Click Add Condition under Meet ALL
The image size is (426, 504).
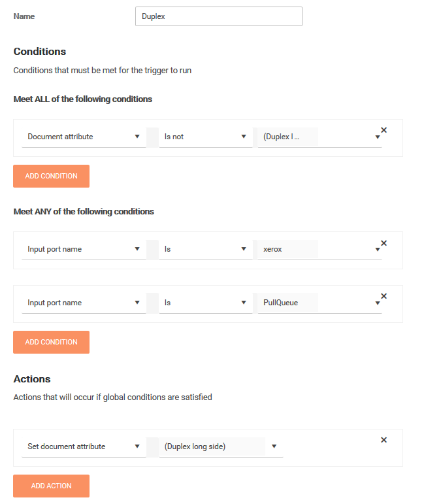(51, 176)
